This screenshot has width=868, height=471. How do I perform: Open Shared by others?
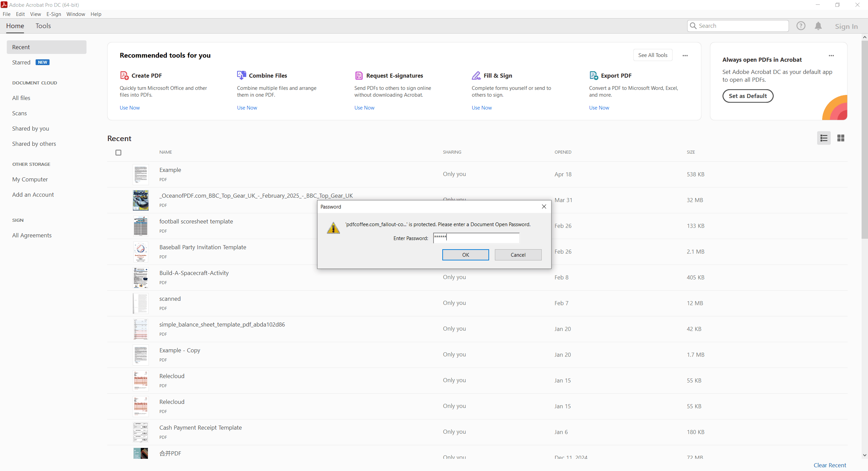(x=34, y=144)
